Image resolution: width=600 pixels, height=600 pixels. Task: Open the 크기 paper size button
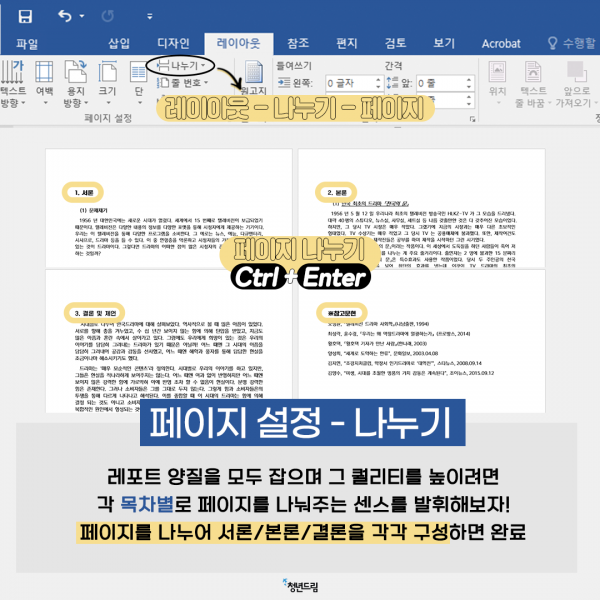tap(108, 83)
